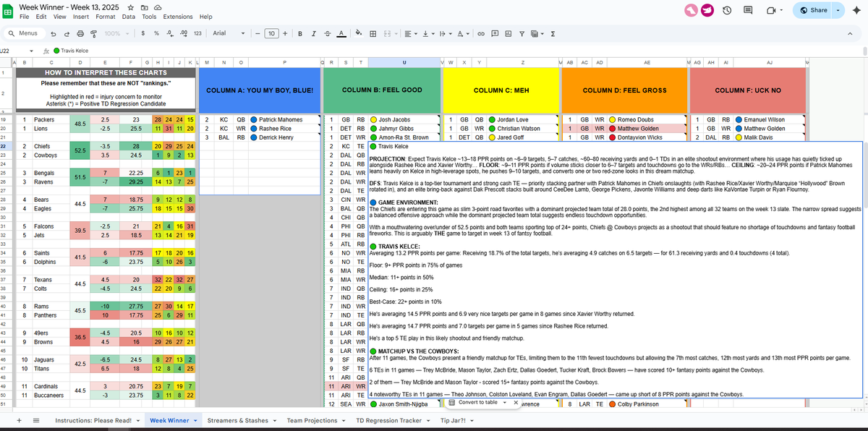Open the Format menu
The height and width of the screenshot is (431, 868).
(106, 17)
